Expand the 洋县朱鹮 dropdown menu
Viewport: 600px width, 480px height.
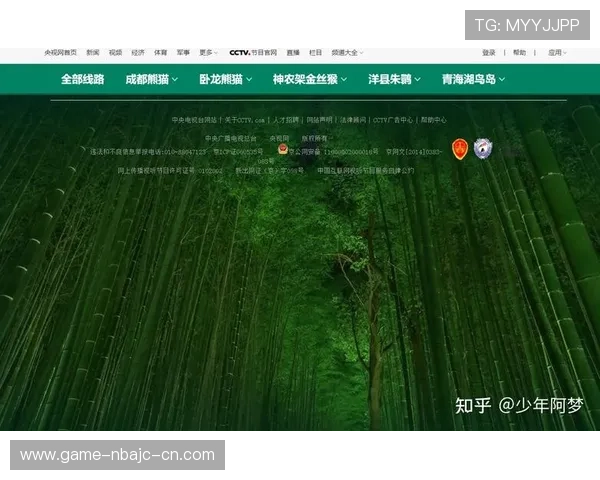click(x=394, y=79)
